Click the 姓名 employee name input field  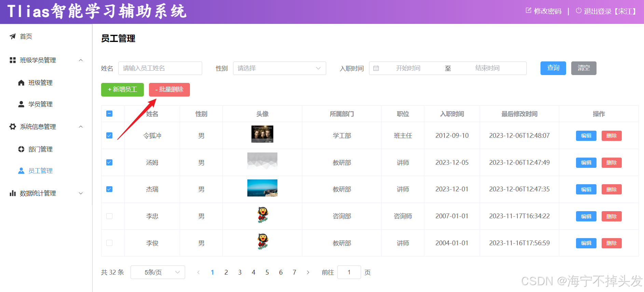pos(160,68)
